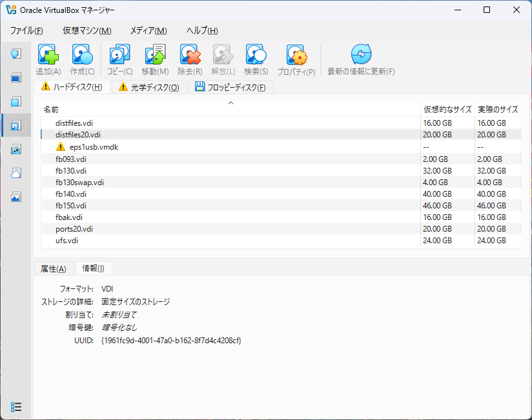The width and height of the screenshot is (532, 420).
Task: Select the fb130.vdi row
Action: [x=281, y=170]
